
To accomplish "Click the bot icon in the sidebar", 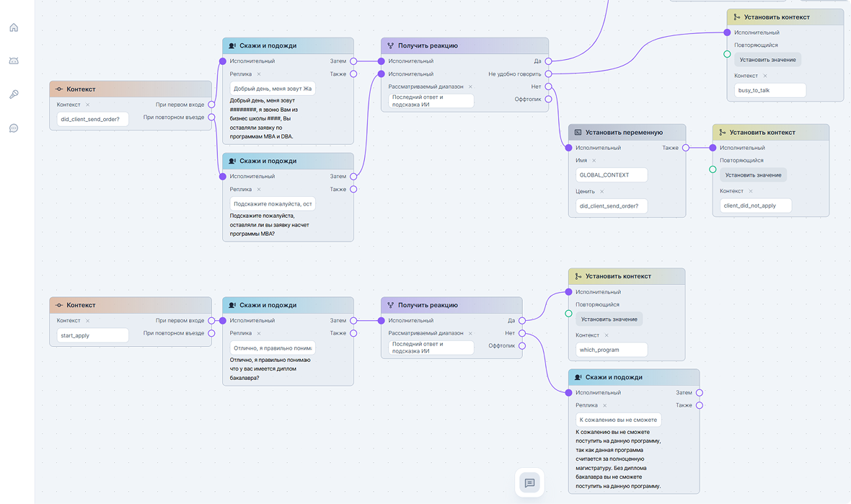I will [14, 61].
